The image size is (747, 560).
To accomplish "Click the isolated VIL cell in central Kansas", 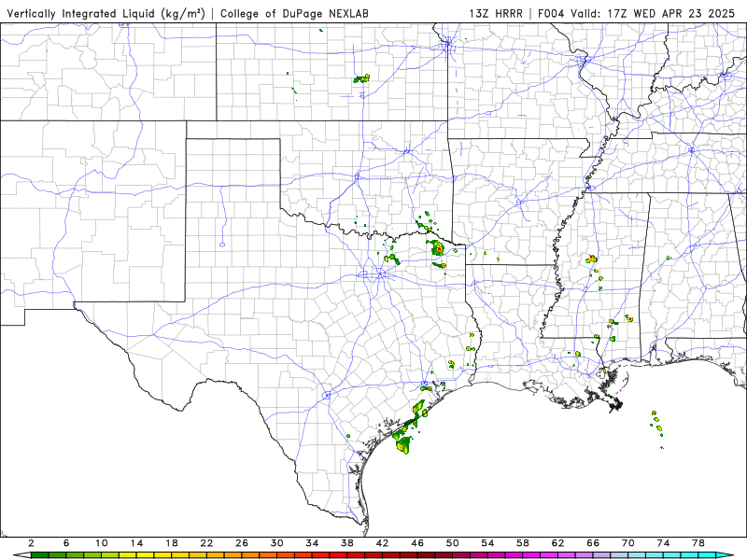I will click(x=362, y=78).
